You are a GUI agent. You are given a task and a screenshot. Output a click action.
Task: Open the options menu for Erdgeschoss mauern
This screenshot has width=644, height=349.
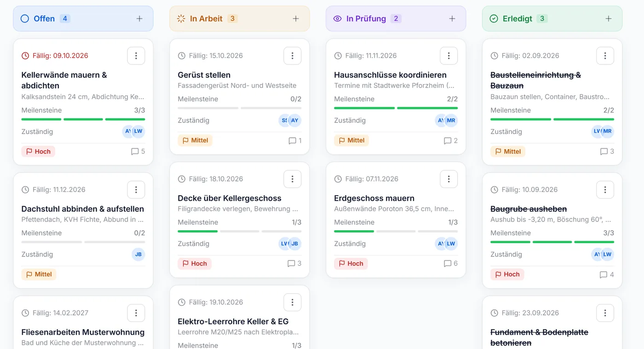pos(449,179)
